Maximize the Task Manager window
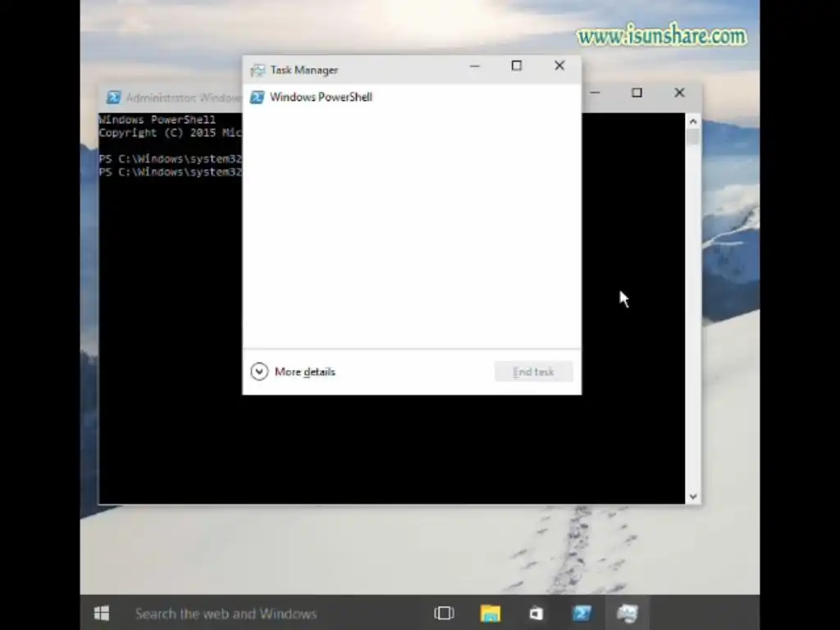 [517, 66]
